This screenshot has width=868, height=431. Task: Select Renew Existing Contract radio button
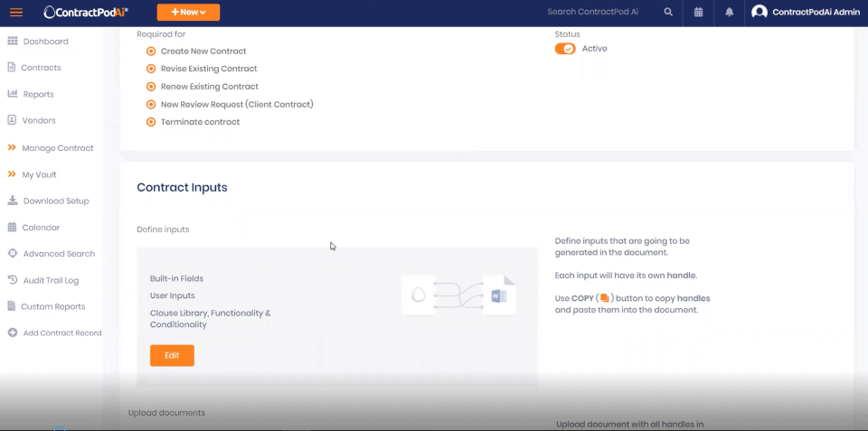coord(151,87)
